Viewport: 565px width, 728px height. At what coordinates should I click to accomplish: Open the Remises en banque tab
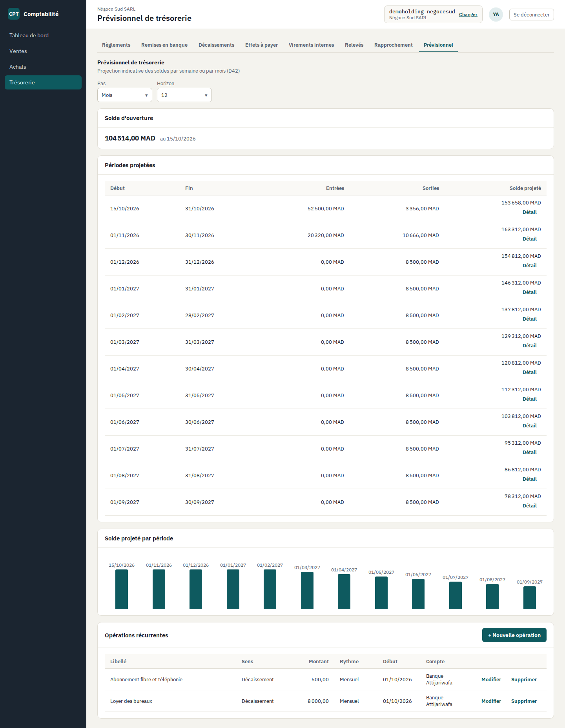point(164,45)
